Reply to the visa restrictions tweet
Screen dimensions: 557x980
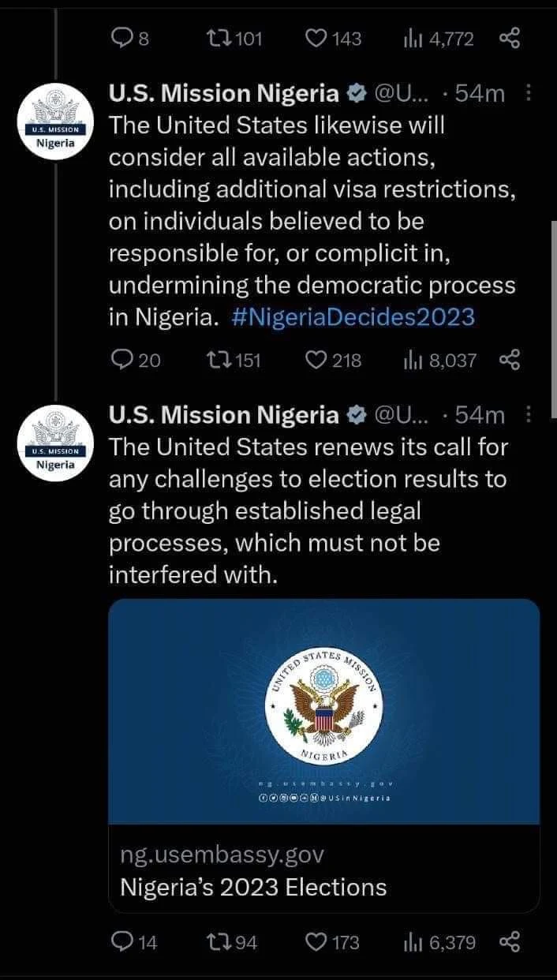122,361
